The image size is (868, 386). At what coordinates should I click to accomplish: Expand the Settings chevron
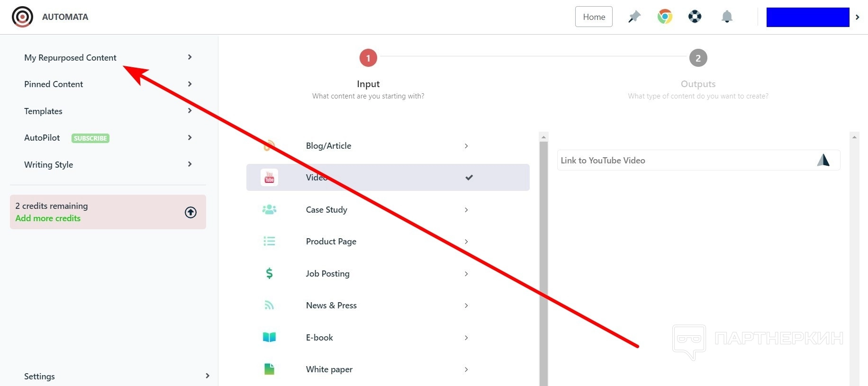pos(207,376)
